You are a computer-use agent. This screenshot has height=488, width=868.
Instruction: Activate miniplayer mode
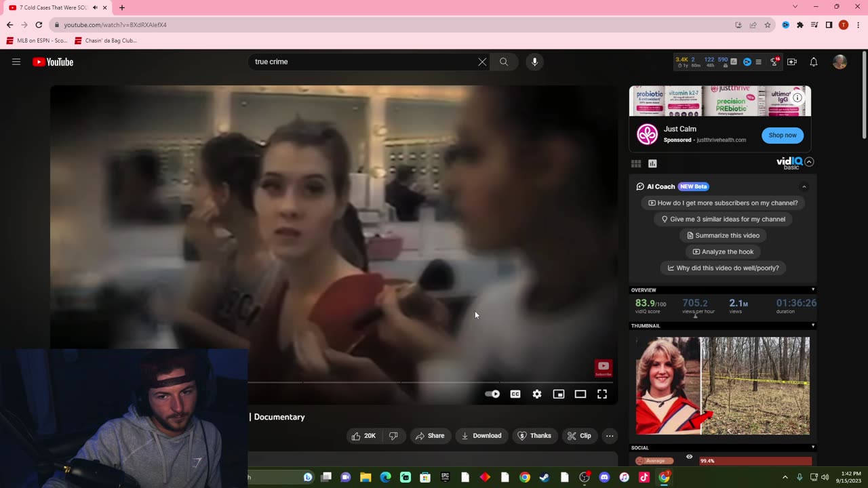coord(559,394)
